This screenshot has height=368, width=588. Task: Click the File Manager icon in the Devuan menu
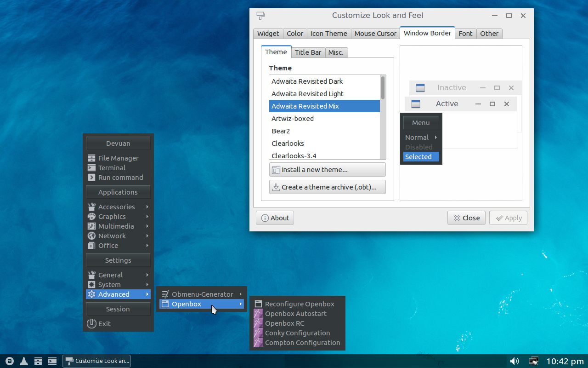(91, 158)
